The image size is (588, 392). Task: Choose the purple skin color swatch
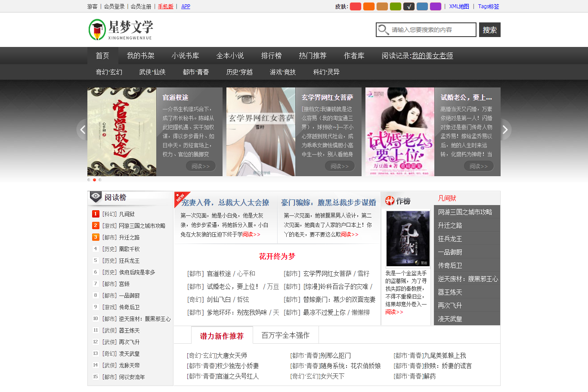click(x=436, y=6)
